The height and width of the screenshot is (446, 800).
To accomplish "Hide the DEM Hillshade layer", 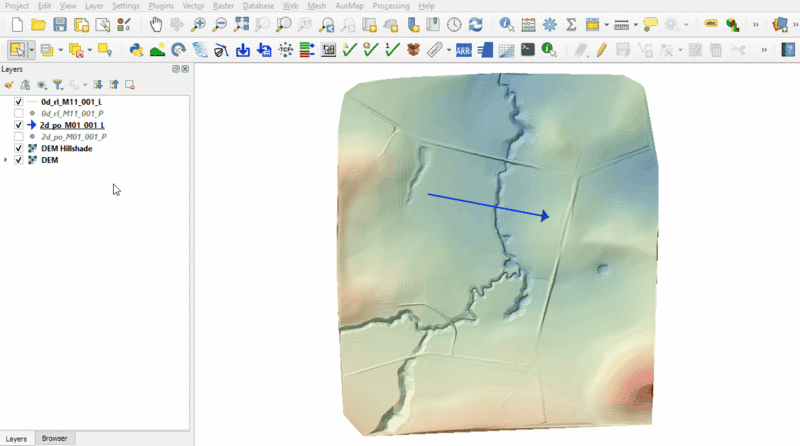I will click(19, 148).
